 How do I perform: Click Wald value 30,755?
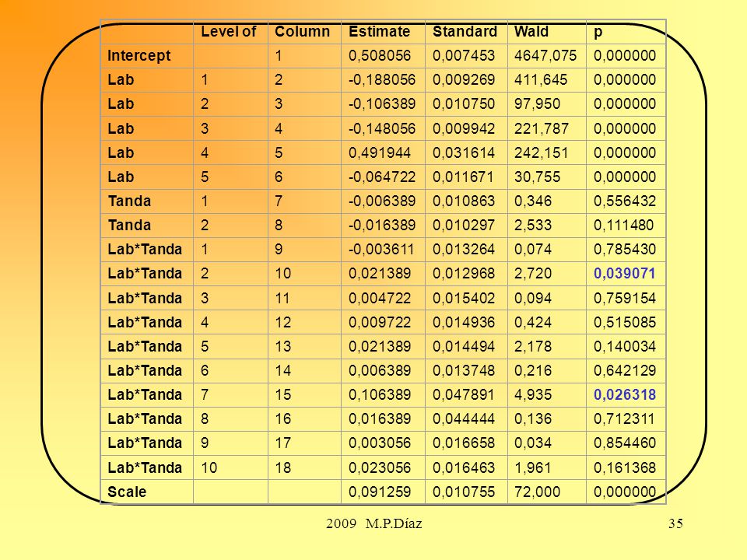pyautogui.click(x=537, y=177)
